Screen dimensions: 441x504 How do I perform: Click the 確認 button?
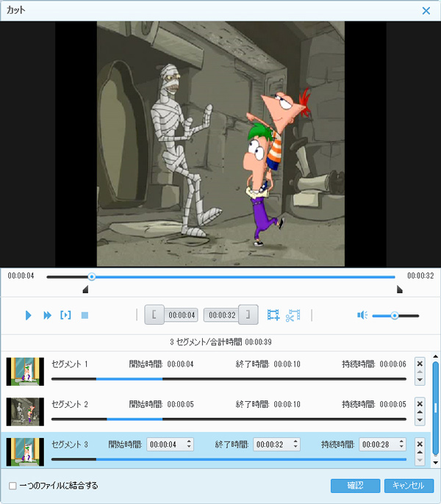pos(355,486)
